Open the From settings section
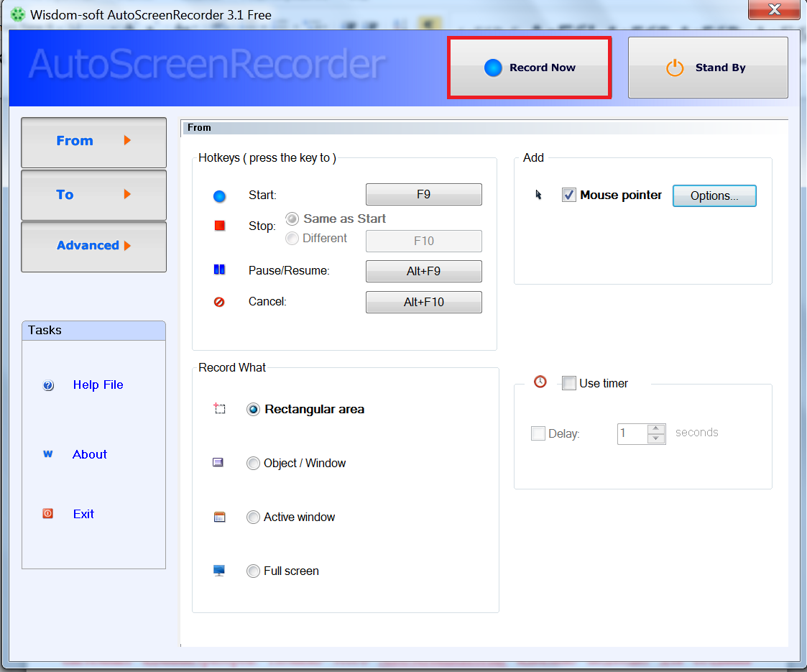This screenshot has height=672, width=807. (x=93, y=142)
